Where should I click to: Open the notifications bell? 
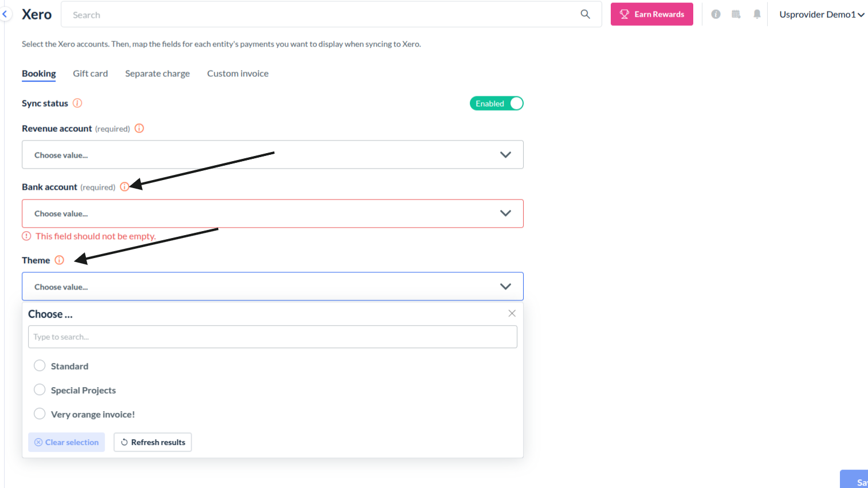pos(757,14)
